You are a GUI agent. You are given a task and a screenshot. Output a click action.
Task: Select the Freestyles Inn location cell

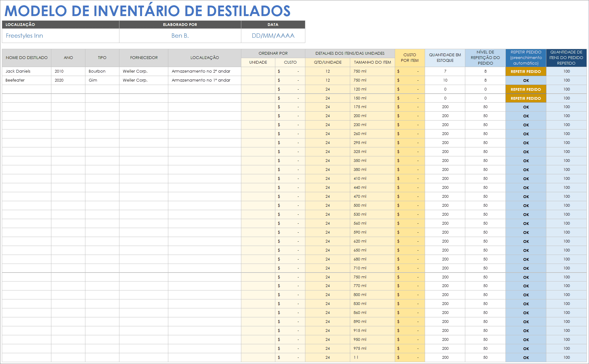click(61, 36)
